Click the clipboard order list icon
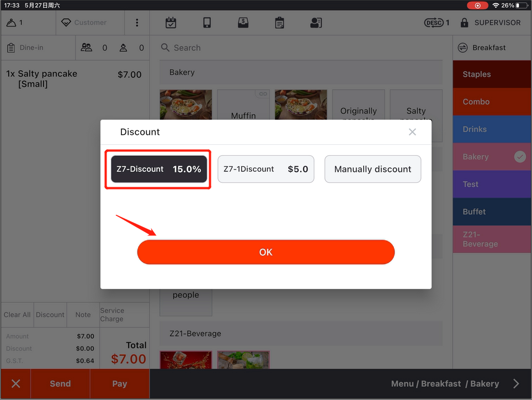 pos(280,23)
